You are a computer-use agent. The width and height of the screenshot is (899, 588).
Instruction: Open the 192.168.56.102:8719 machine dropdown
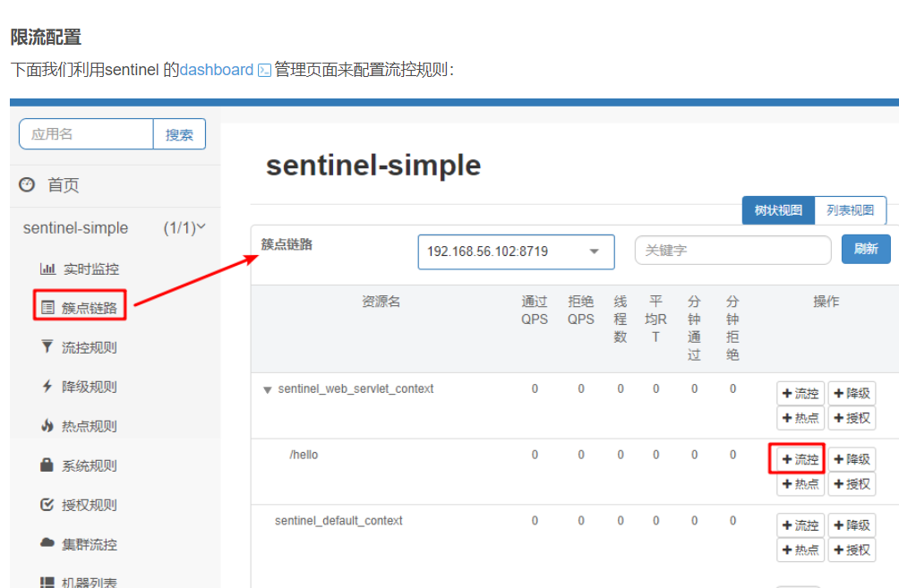pos(516,251)
